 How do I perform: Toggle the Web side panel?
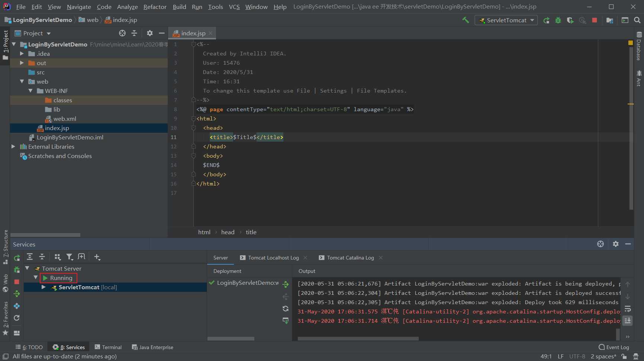coord(5,283)
